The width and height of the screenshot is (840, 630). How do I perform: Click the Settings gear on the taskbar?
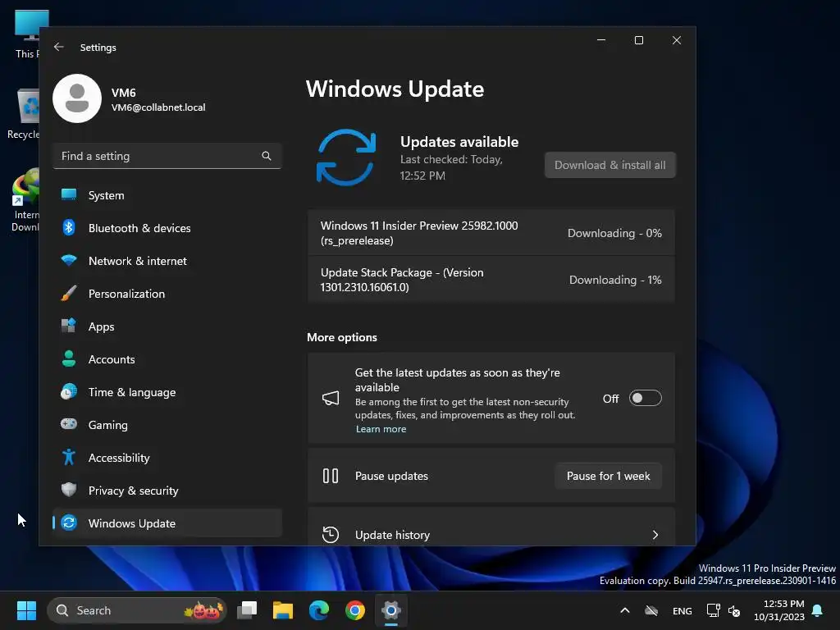391,610
